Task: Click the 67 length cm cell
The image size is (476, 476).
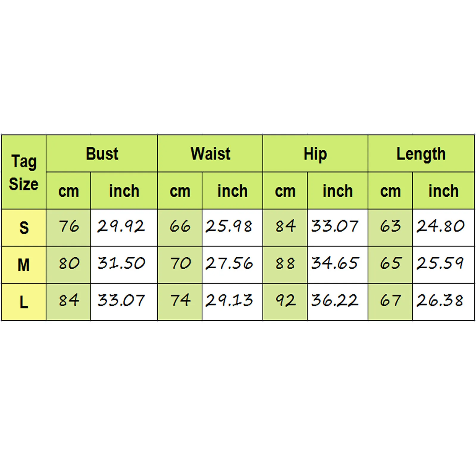Action: [390, 300]
